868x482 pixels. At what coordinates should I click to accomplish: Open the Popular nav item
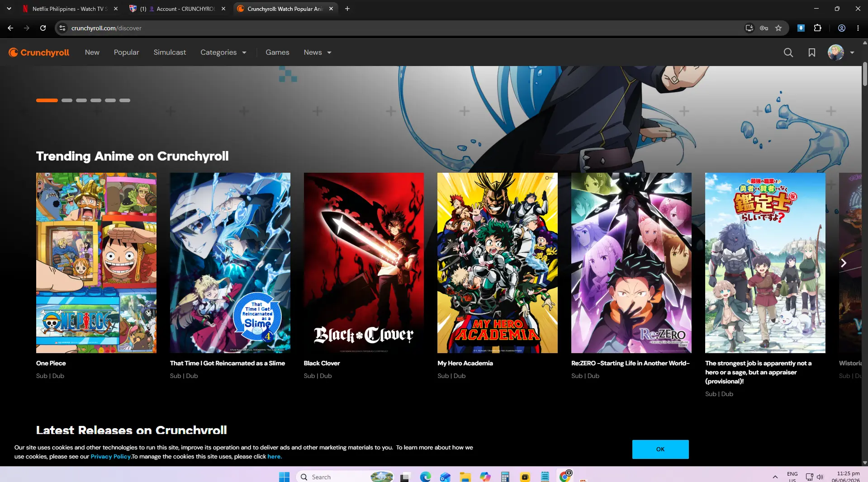click(x=126, y=52)
